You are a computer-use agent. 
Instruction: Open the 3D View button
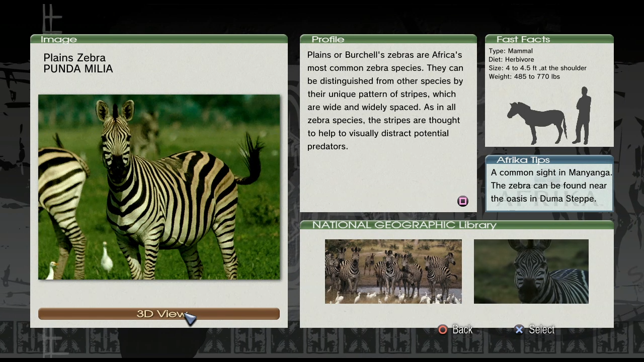click(159, 314)
